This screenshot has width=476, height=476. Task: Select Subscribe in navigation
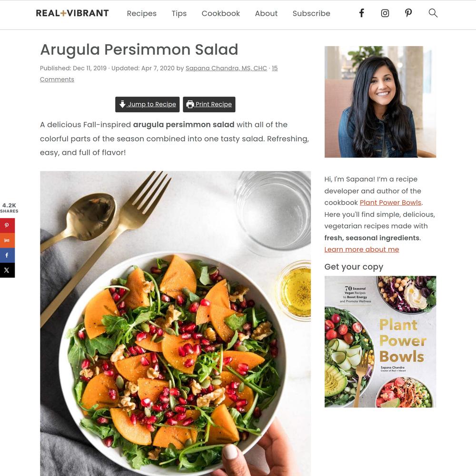311,13
